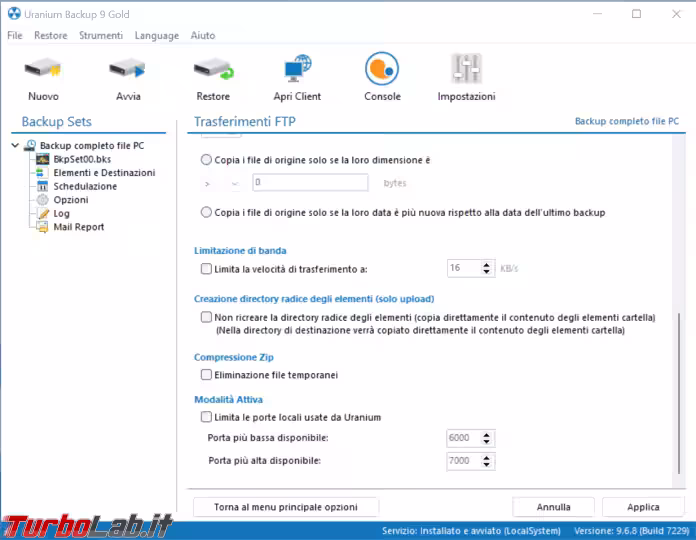Start backup with the Avvia icon
The image size is (696, 540).
coord(128,69)
